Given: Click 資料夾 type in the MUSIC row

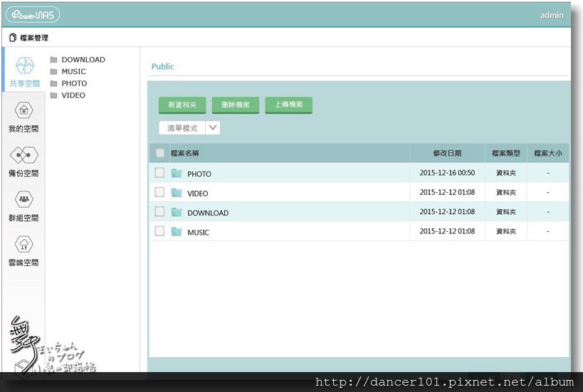Looking at the screenshot, I should [x=506, y=231].
